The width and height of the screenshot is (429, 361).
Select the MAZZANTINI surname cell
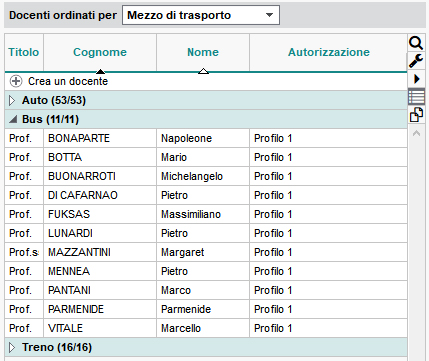pyautogui.click(x=100, y=252)
